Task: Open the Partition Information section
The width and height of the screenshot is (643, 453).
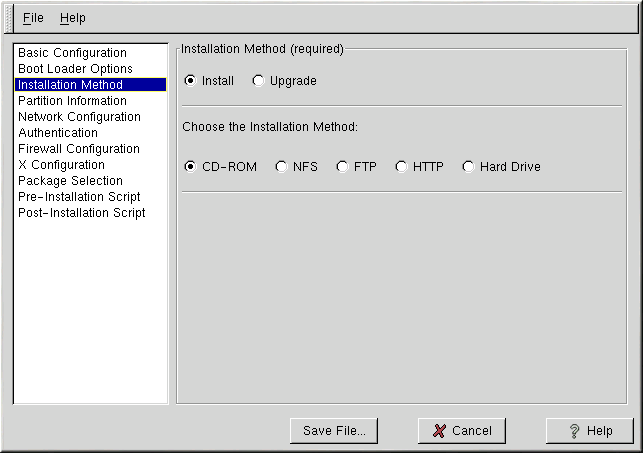Action: pyautogui.click(x=72, y=101)
